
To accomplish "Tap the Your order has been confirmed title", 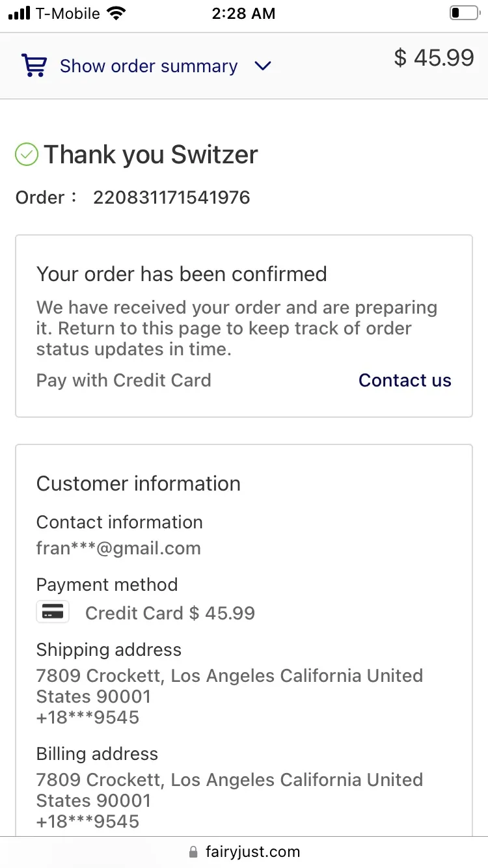I will coord(182,274).
